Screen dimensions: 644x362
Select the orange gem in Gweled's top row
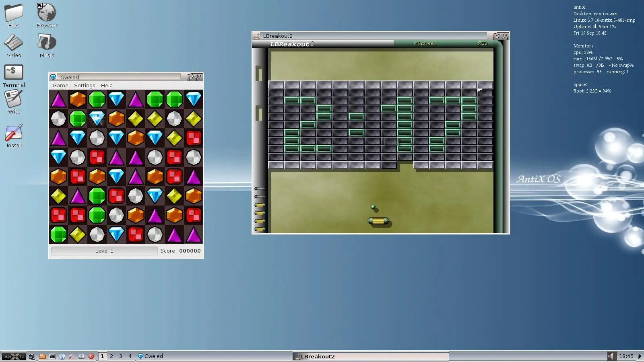[x=78, y=99]
